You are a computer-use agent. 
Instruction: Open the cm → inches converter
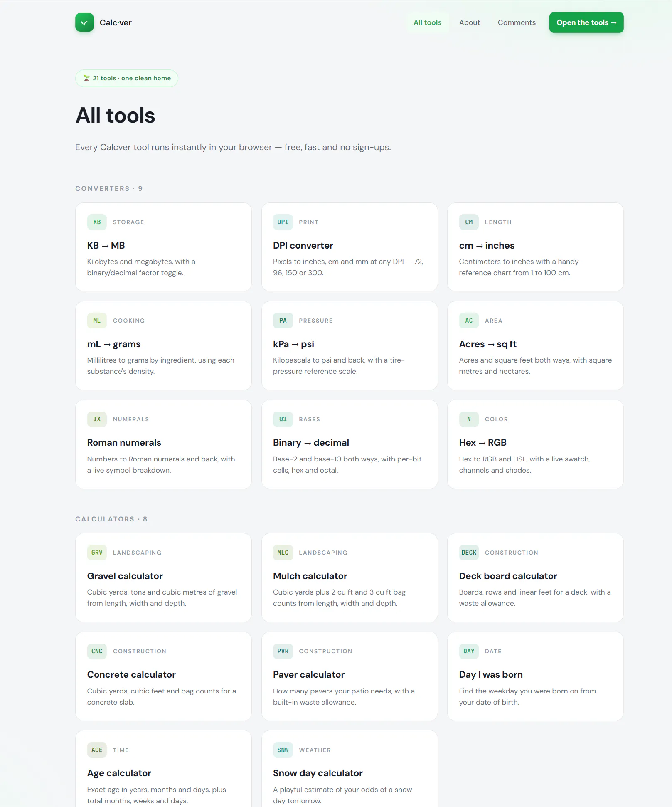tap(535, 247)
